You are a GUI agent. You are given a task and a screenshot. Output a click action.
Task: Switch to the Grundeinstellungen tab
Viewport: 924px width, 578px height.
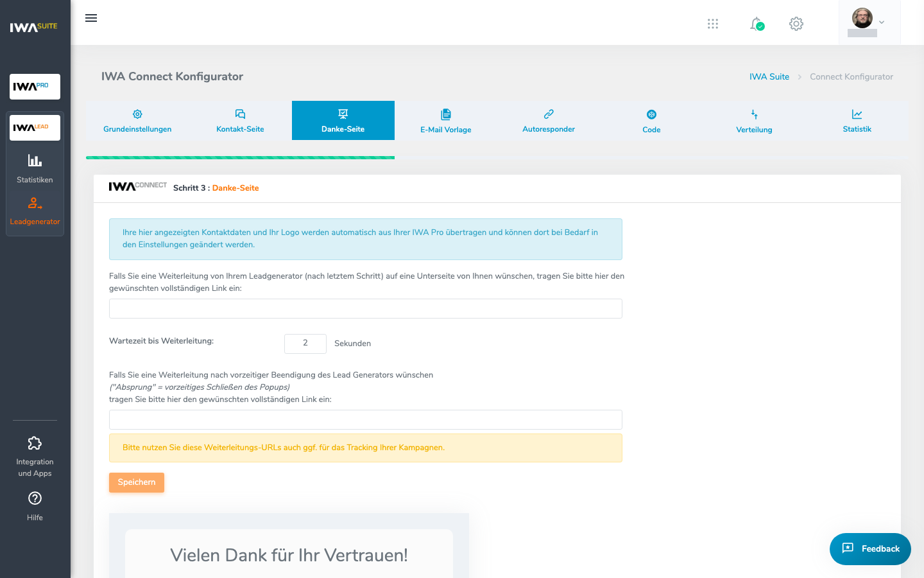tap(137, 121)
